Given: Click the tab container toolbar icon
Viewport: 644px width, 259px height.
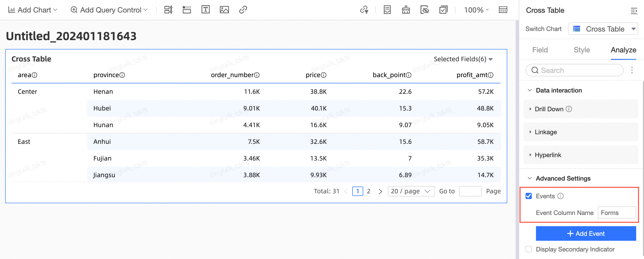Looking at the screenshot, I should [x=187, y=10].
